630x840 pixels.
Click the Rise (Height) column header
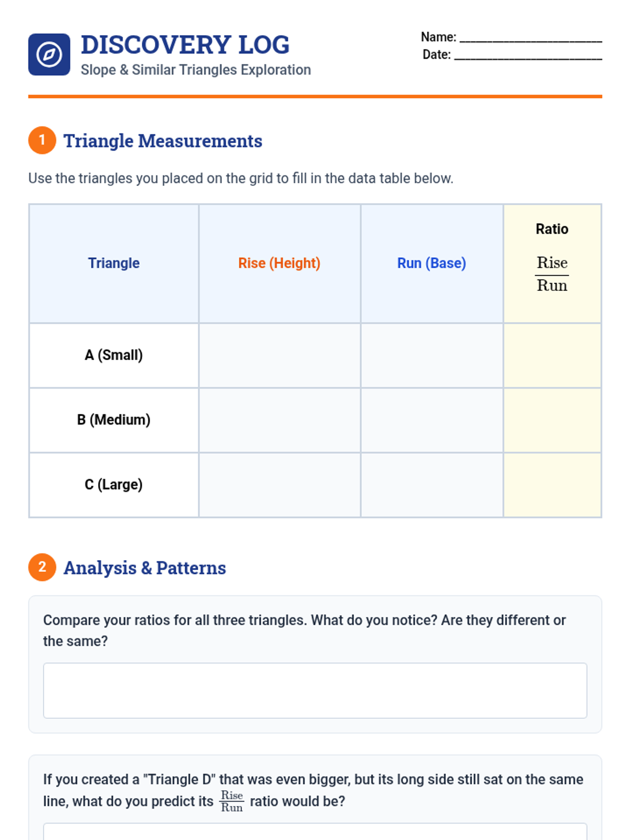[279, 263]
